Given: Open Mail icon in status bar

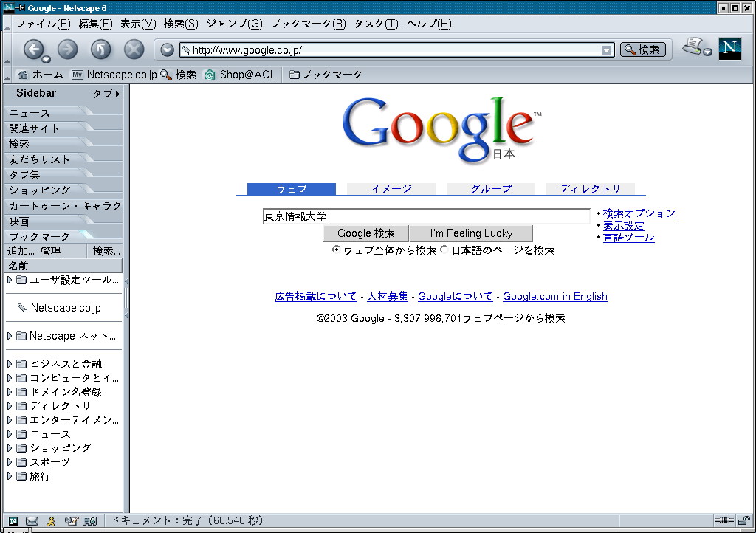Looking at the screenshot, I should (x=32, y=521).
